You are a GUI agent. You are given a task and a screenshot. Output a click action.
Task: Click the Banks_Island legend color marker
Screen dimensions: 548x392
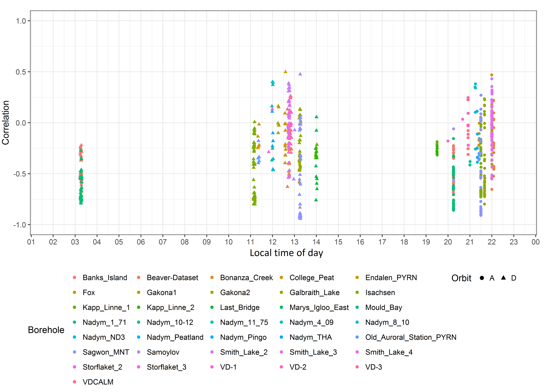tap(74, 278)
